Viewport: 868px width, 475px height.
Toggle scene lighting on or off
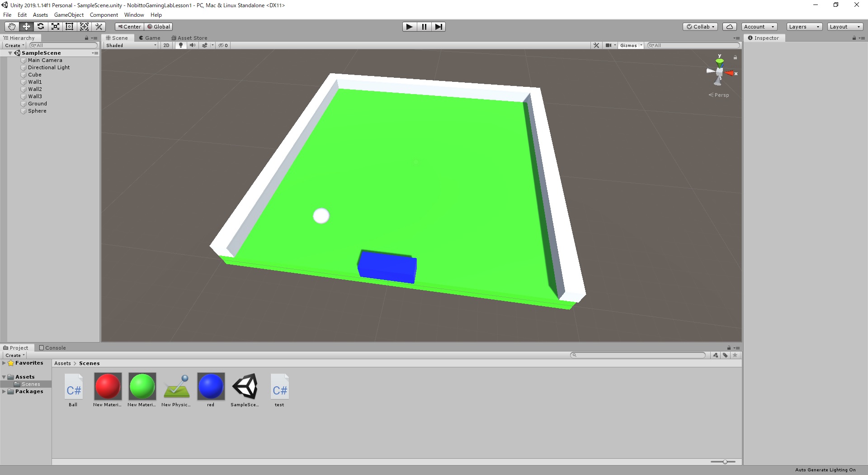(x=181, y=45)
